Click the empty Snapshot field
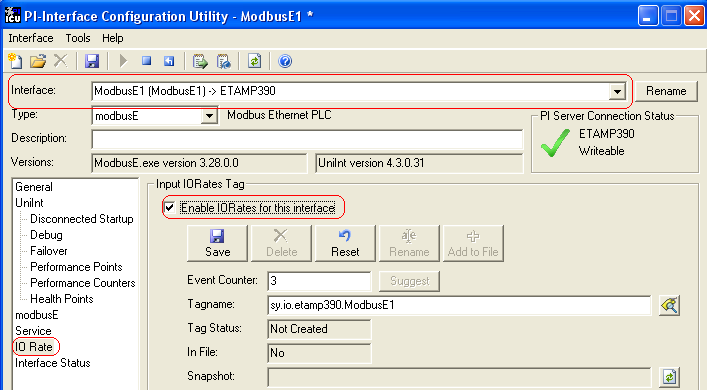707x390 pixels. point(459,377)
